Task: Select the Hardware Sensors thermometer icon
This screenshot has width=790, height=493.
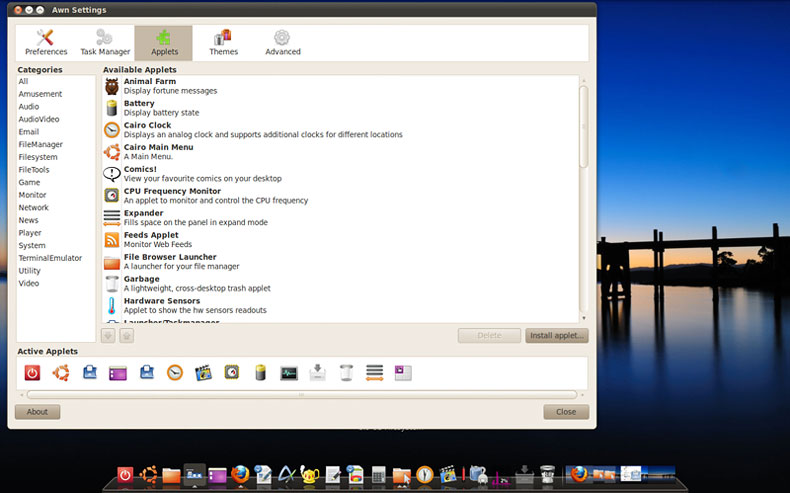Action: (112, 306)
